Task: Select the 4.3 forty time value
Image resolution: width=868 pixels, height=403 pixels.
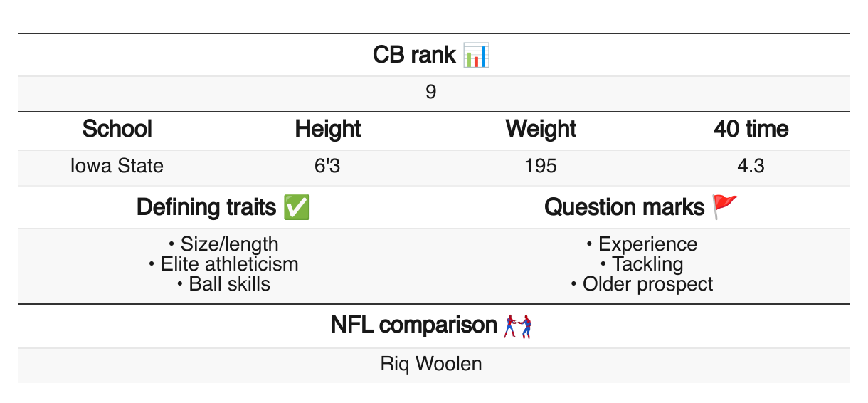Action: pyautogui.click(x=751, y=167)
